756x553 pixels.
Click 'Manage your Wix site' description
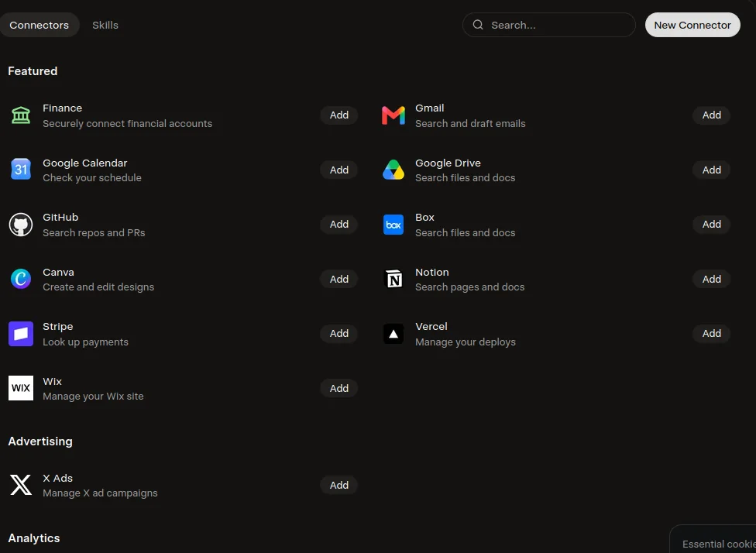[x=93, y=397]
